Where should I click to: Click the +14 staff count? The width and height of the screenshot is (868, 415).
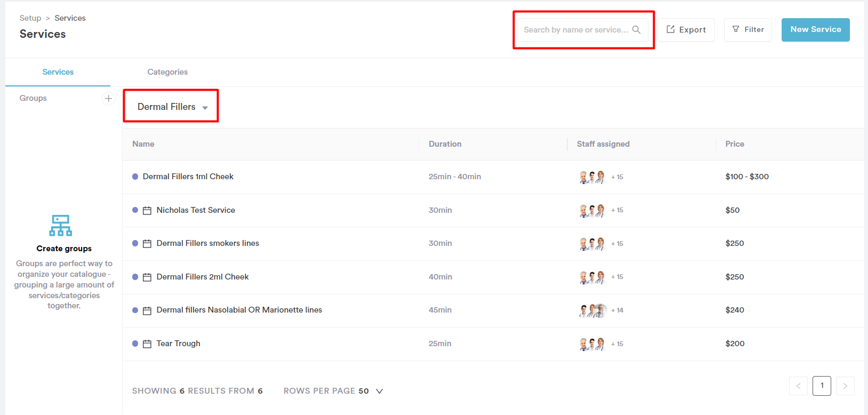click(x=617, y=310)
